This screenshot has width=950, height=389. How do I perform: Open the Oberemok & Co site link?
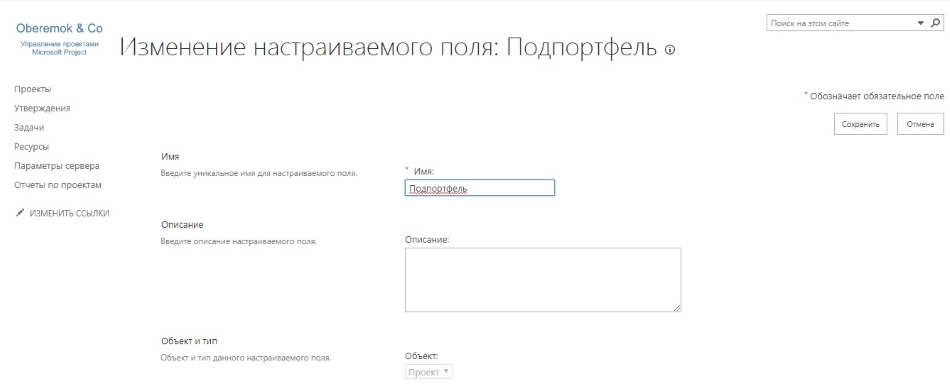pyautogui.click(x=59, y=28)
